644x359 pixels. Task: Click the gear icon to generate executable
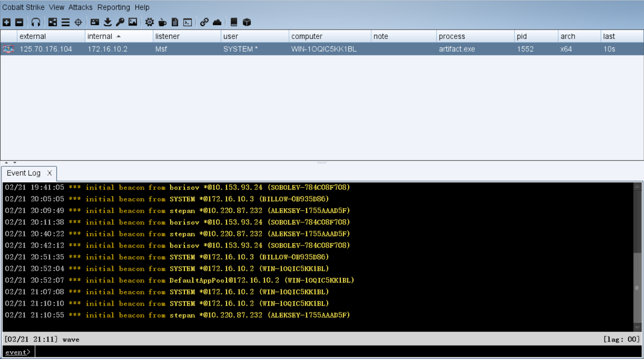click(x=150, y=23)
